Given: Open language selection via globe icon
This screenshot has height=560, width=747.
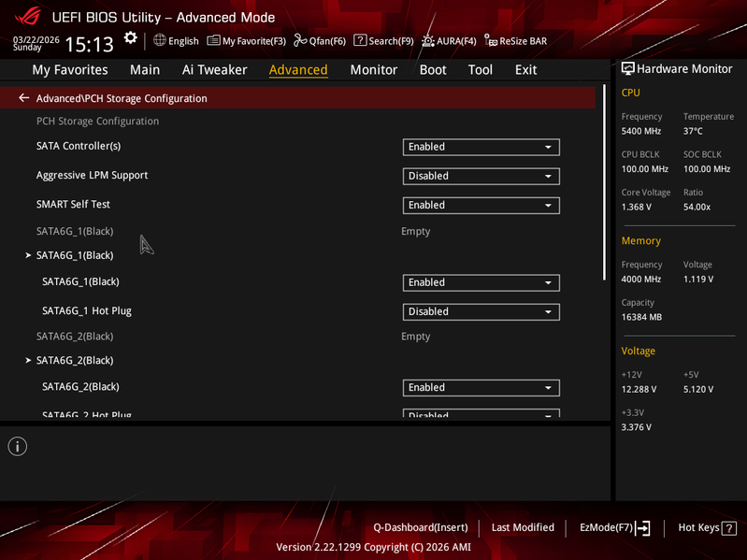Looking at the screenshot, I should [160, 40].
